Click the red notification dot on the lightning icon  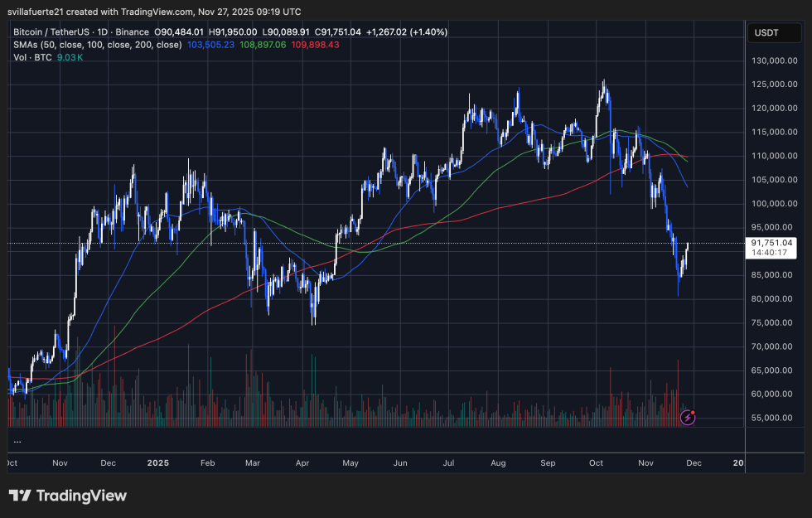coord(693,410)
